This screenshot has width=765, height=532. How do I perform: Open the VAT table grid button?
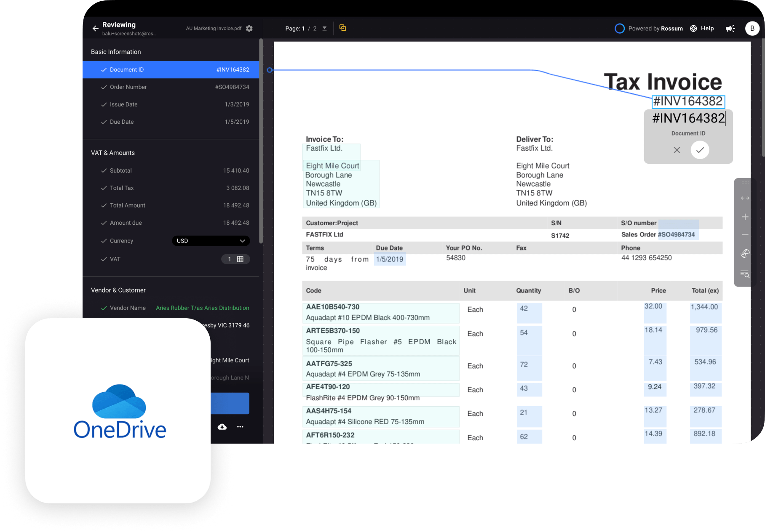(235, 259)
